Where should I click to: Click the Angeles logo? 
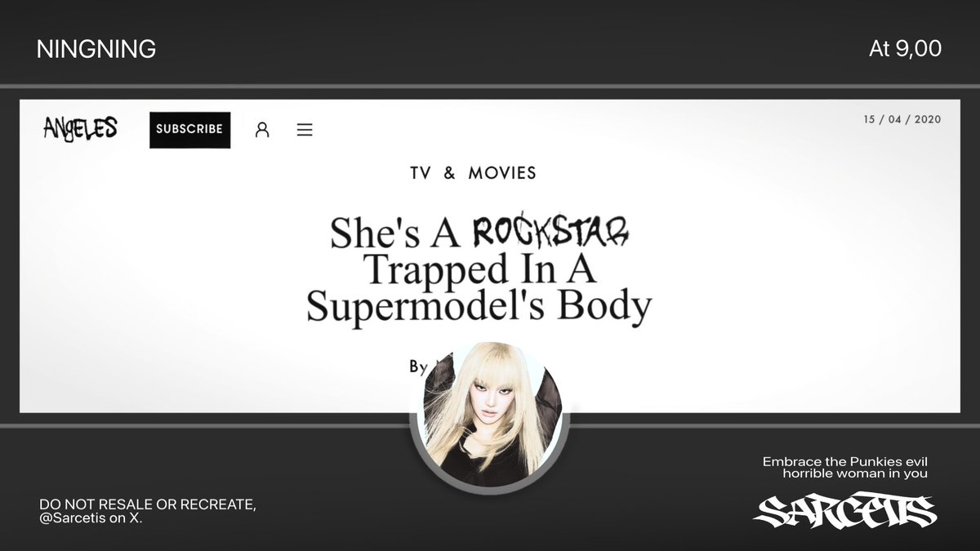(80, 128)
